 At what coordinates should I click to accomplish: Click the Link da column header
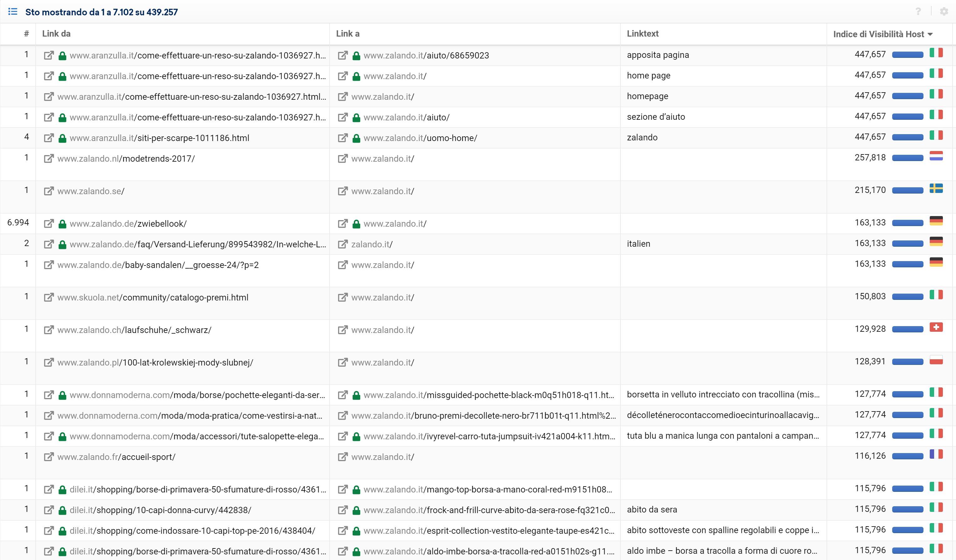[56, 33]
